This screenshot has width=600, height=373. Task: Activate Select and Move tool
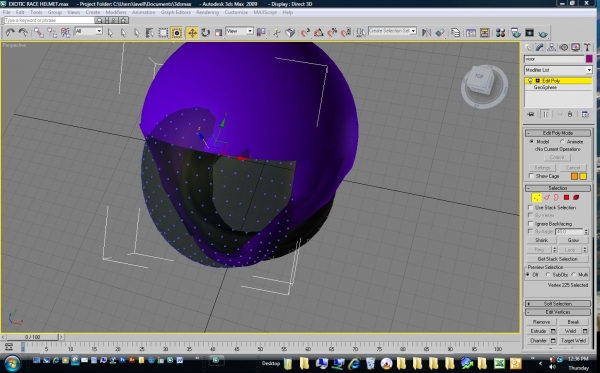(192, 33)
